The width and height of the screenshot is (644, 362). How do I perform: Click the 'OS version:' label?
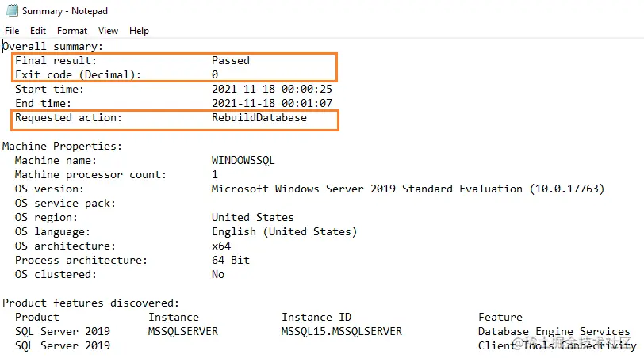pyautogui.click(x=49, y=189)
